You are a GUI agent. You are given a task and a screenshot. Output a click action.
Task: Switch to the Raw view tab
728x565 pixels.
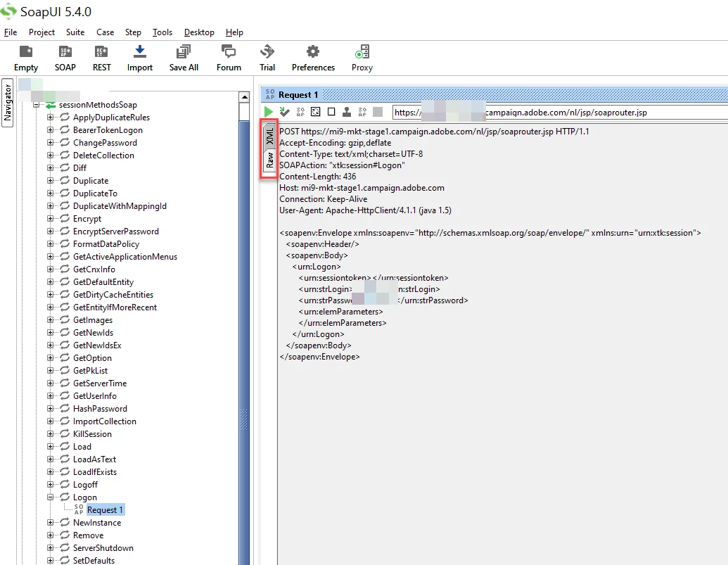tap(270, 160)
